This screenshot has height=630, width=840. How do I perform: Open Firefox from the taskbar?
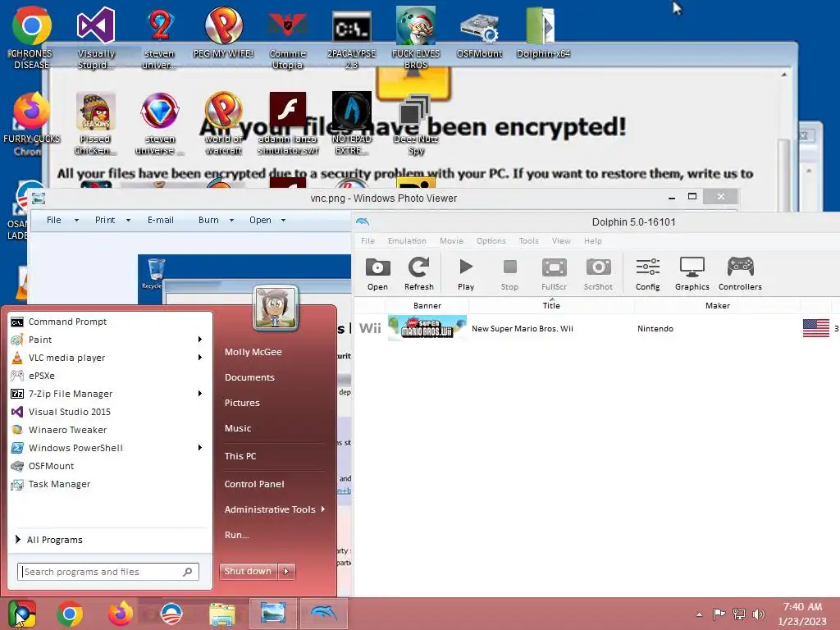click(121, 614)
